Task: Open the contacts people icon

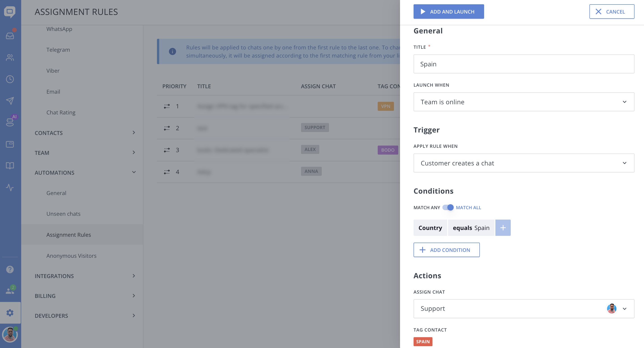Action: point(10,58)
